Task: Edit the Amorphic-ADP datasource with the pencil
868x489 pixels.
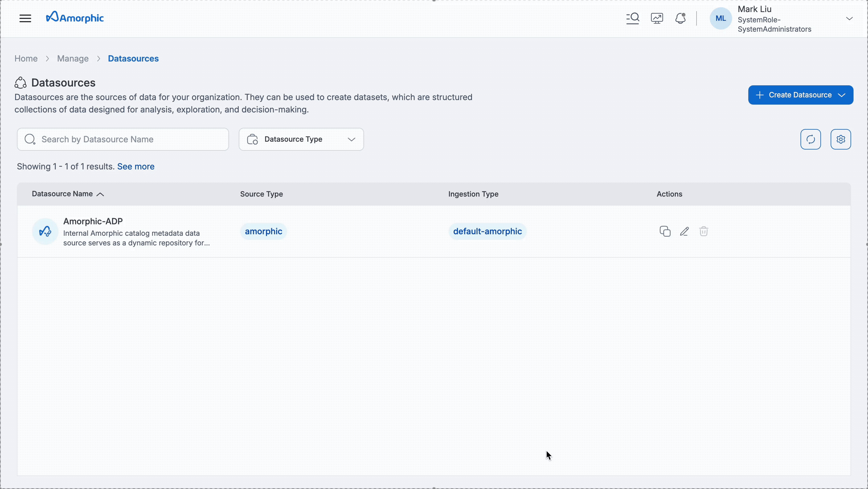Action: coord(685,232)
